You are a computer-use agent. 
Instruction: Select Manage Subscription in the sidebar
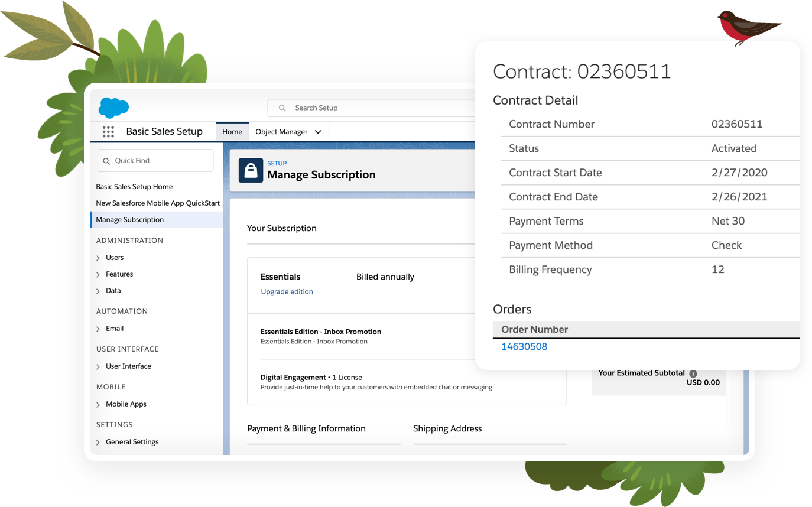pos(157,220)
